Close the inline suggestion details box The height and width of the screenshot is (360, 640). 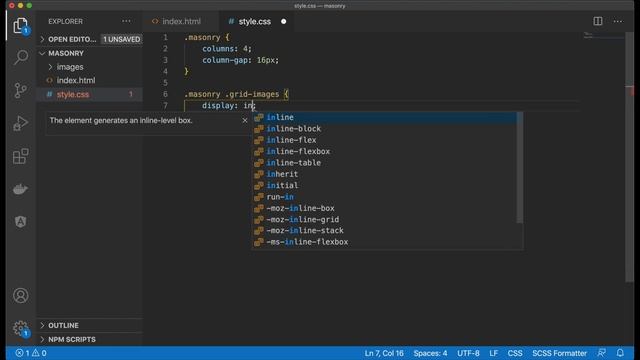click(244, 120)
